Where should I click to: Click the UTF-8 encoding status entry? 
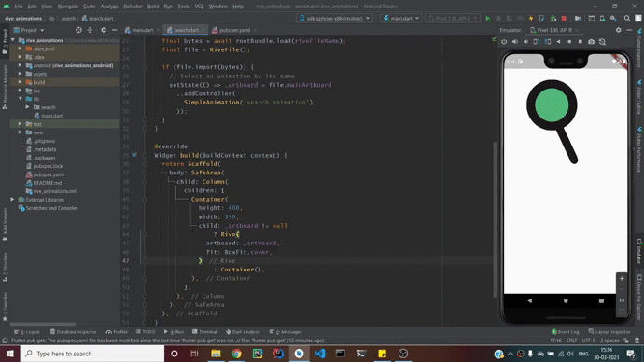(588, 341)
